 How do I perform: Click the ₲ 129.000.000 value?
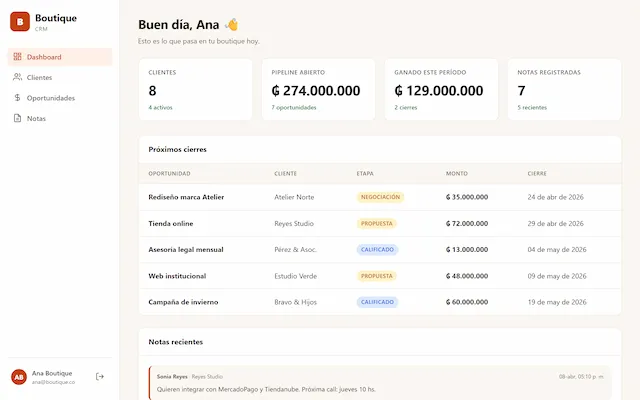(439, 91)
